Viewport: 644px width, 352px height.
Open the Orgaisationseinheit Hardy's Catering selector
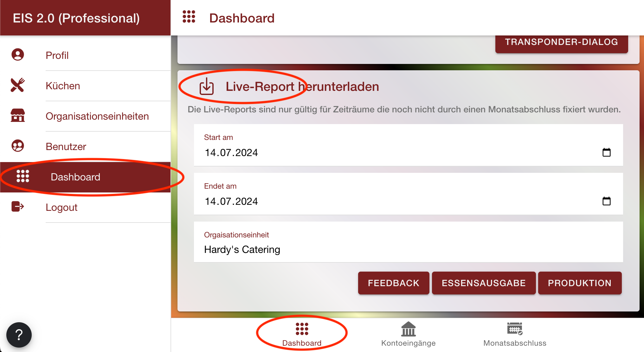click(408, 242)
